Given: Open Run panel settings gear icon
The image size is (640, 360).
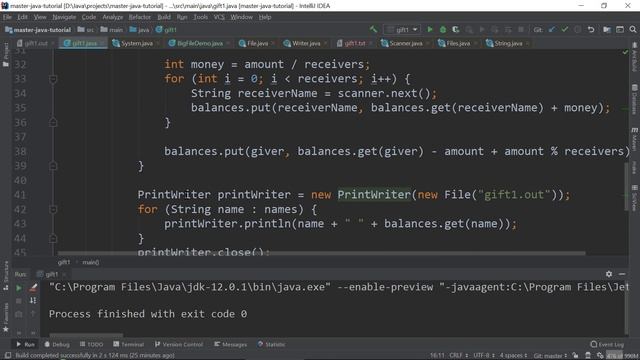Looking at the screenshot, I should point(609,274).
